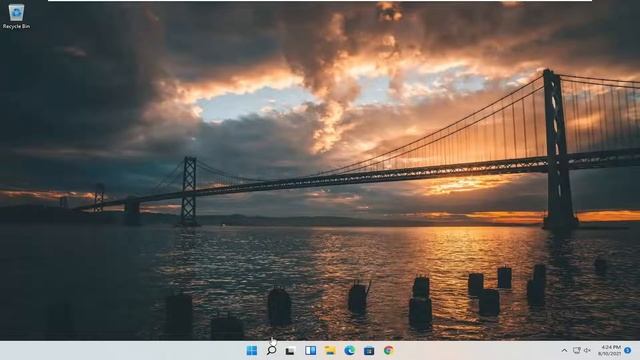This screenshot has width=640, height=360.
Task: Click the muted volume tray icon
Action: [587, 350]
